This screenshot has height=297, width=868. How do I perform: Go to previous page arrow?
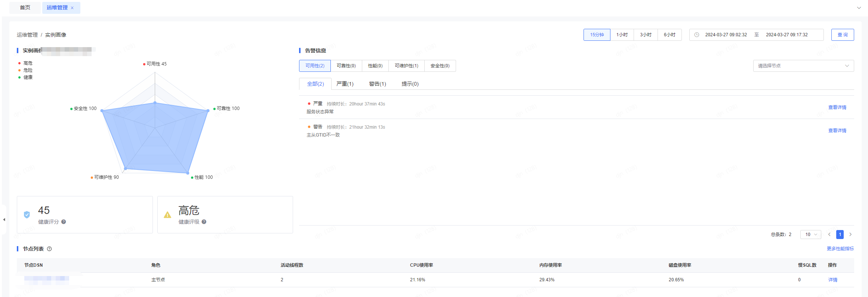point(829,235)
